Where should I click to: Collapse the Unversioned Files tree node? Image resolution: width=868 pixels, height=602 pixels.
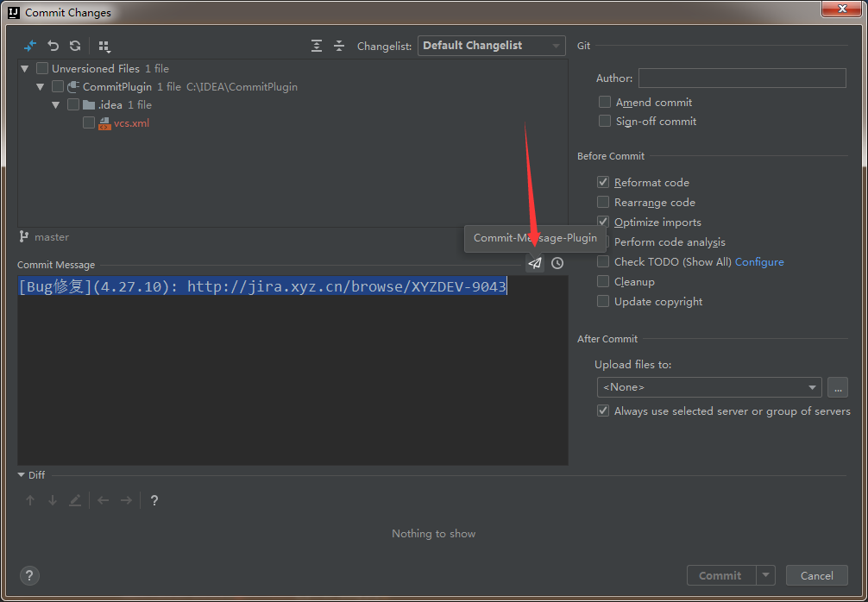point(24,69)
